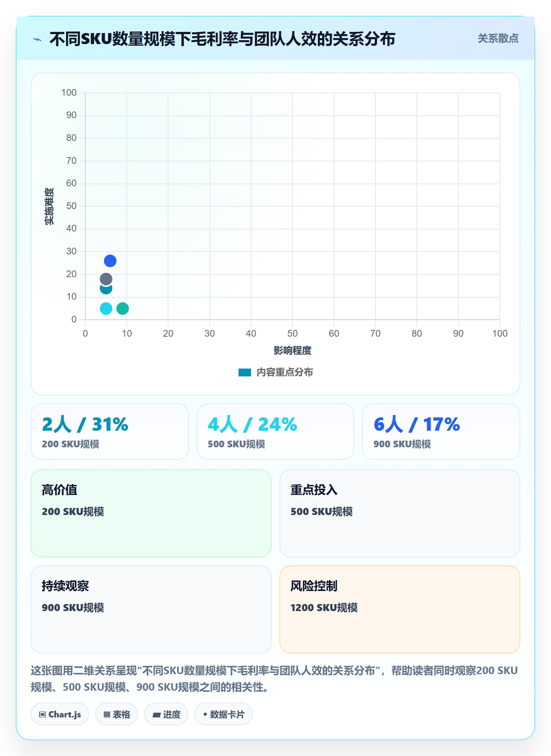Click the 表格 chip
Image resolution: width=551 pixels, height=756 pixels.
(x=116, y=714)
